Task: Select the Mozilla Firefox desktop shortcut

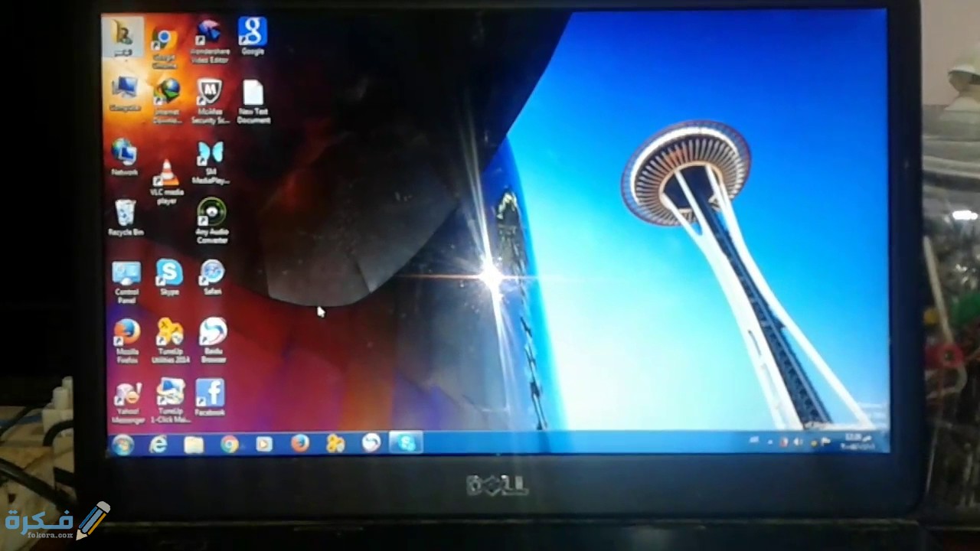Action: click(x=127, y=334)
